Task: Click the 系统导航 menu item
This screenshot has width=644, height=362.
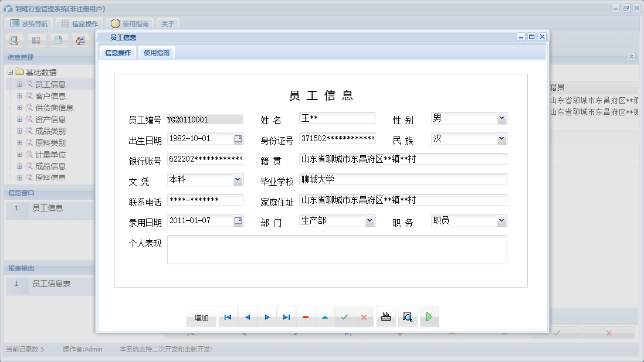Action: tap(28, 23)
